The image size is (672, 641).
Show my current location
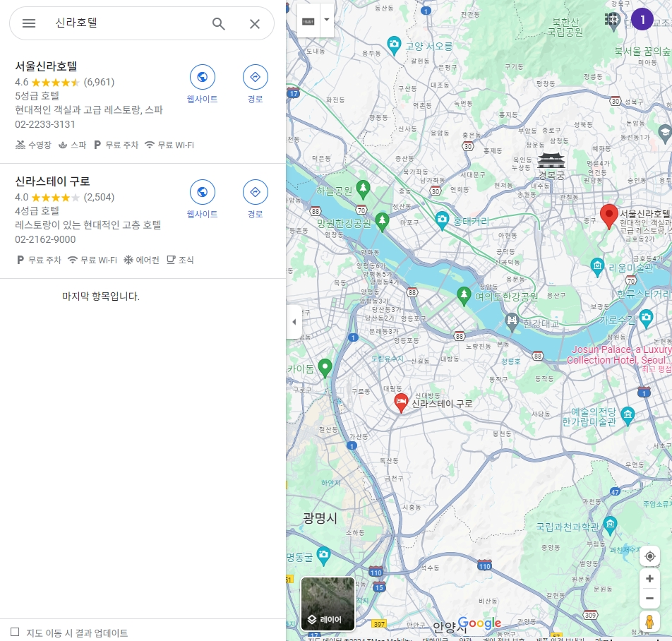tap(649, 556)
